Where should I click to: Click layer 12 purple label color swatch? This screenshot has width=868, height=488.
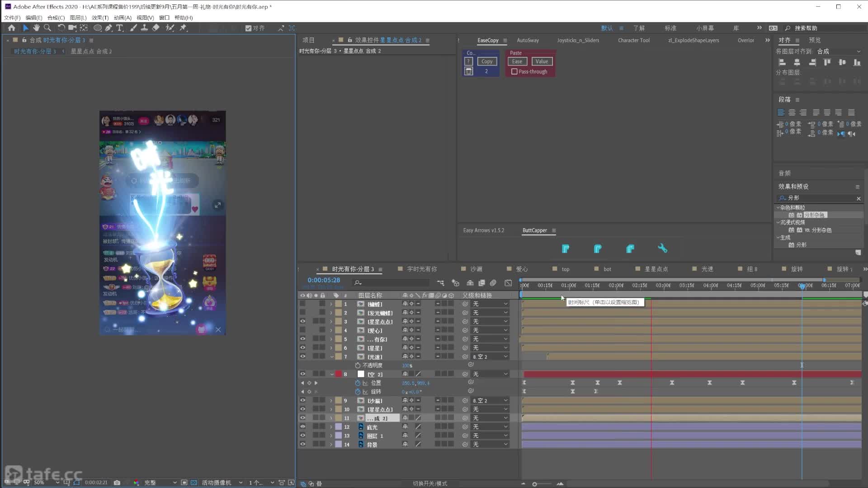click(338, 427)
